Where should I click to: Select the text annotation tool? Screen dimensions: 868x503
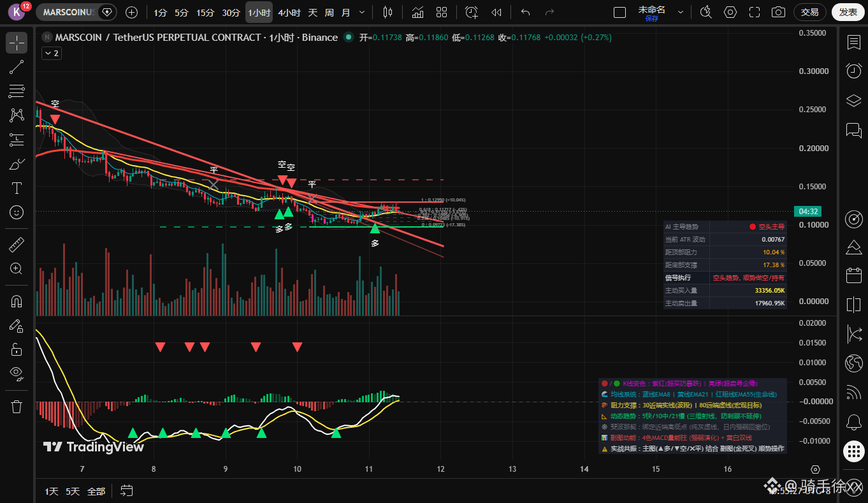pyautogui.click(x=17, y=188)
